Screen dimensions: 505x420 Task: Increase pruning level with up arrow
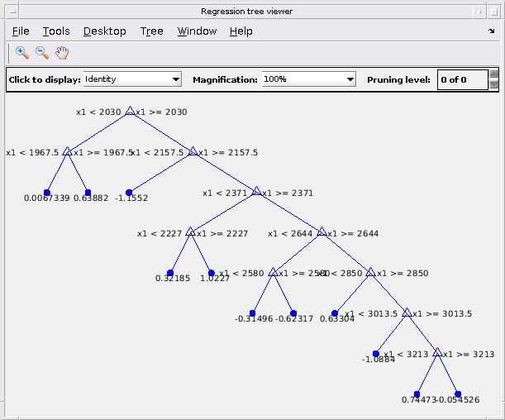(x=493, y=74)
